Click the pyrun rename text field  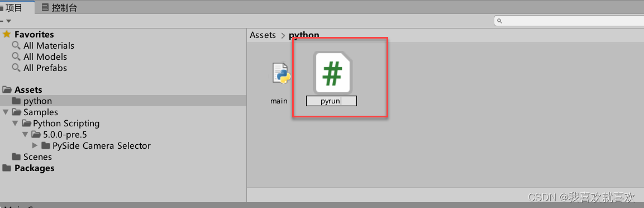pyautogui.click(x=331, y=101)
